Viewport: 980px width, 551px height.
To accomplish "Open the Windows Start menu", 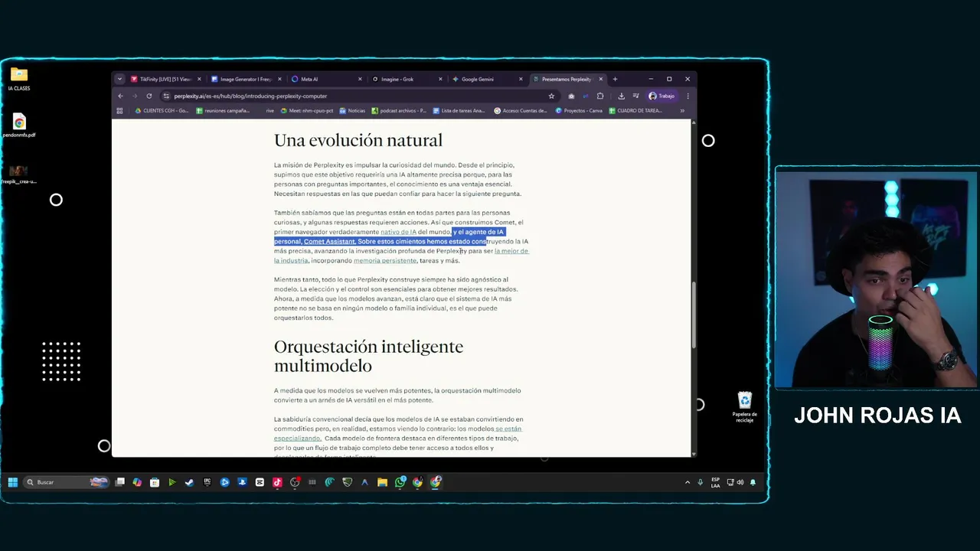I will click(13, 482).
